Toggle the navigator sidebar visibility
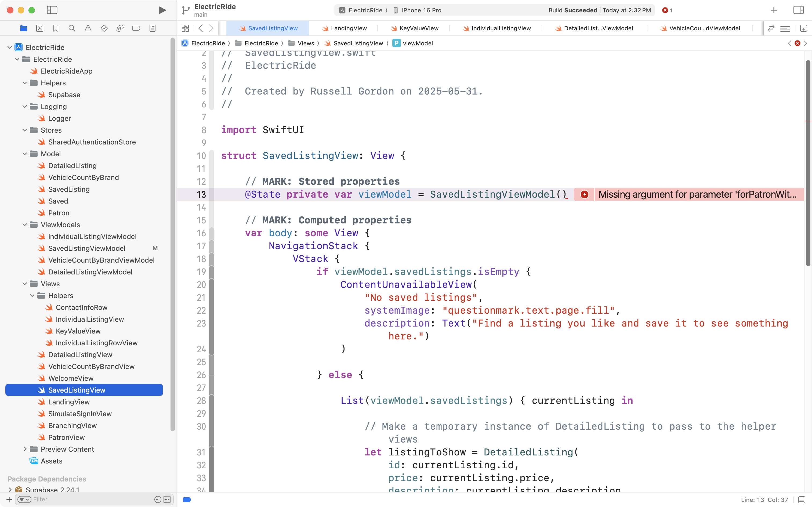Image resolution: width=812 pixels, height=507 pixels. coord(52,10)
